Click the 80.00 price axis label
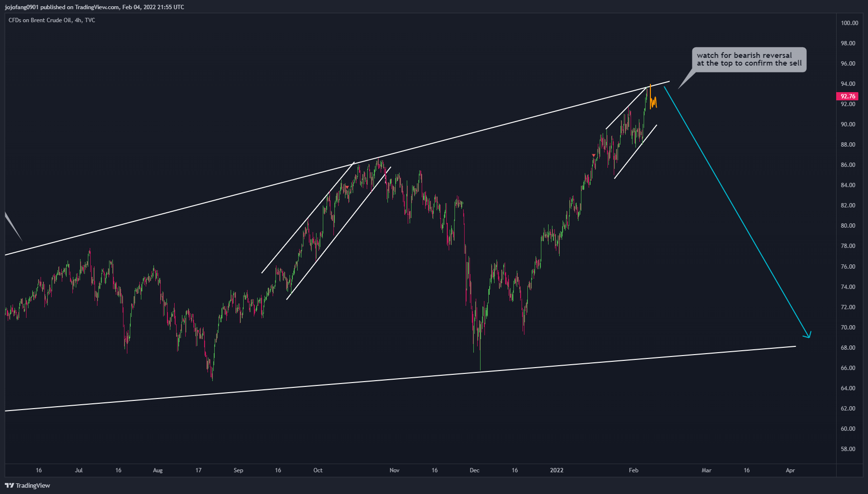This screenshot has height=494, width=868. tap(848, 226)
